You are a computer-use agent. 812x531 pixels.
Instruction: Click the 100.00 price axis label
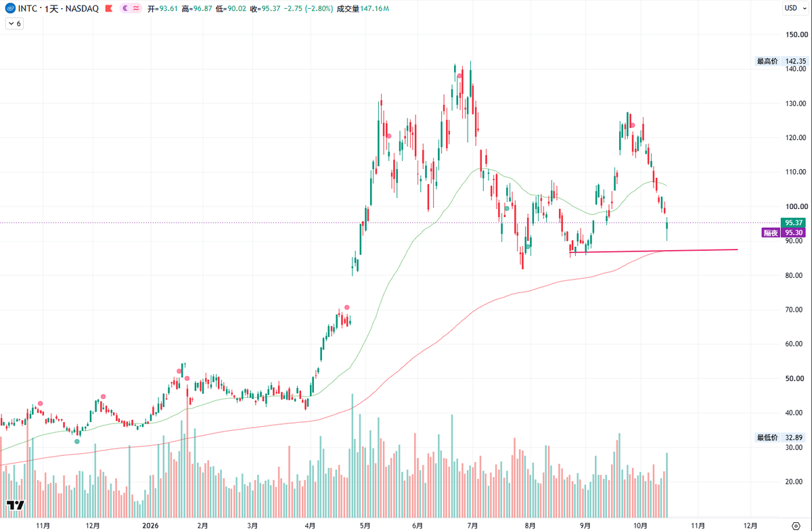(796, 207)
